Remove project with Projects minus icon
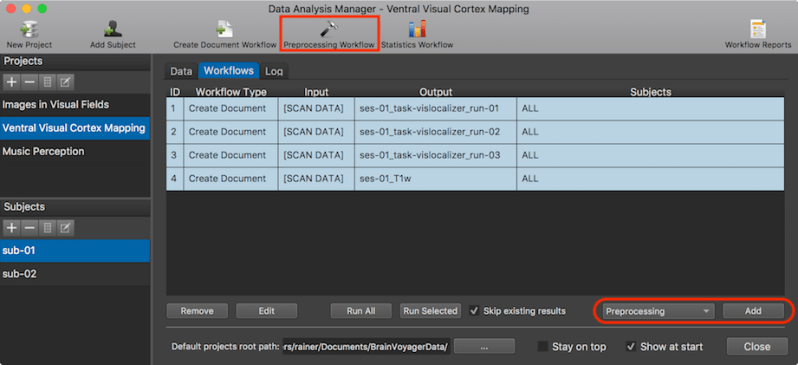 pos(30,82)
